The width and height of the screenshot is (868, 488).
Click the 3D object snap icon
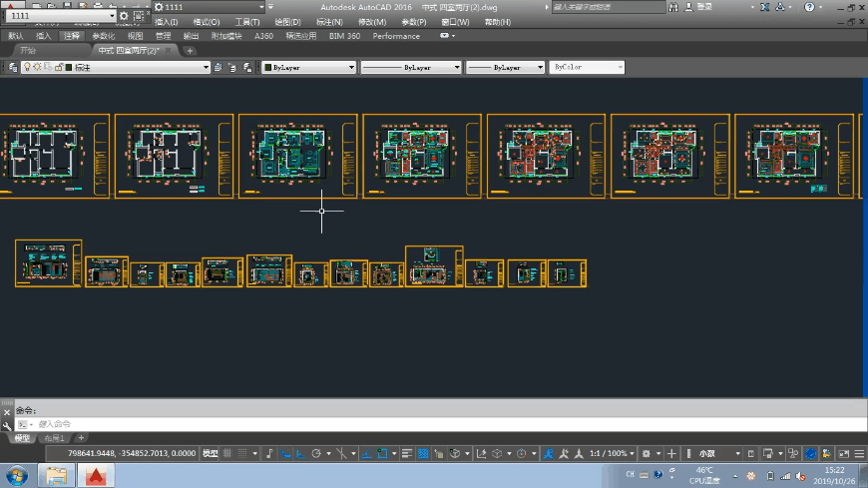(x=455, y=454)
